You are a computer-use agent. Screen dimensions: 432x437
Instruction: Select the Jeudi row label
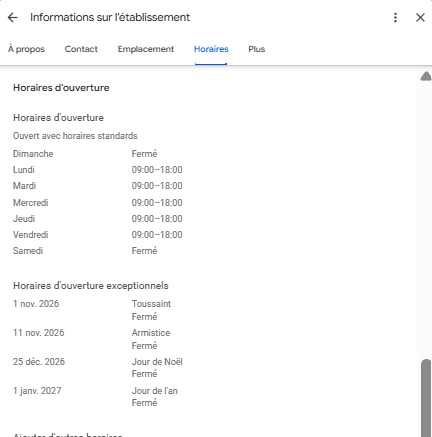[24, 219]
